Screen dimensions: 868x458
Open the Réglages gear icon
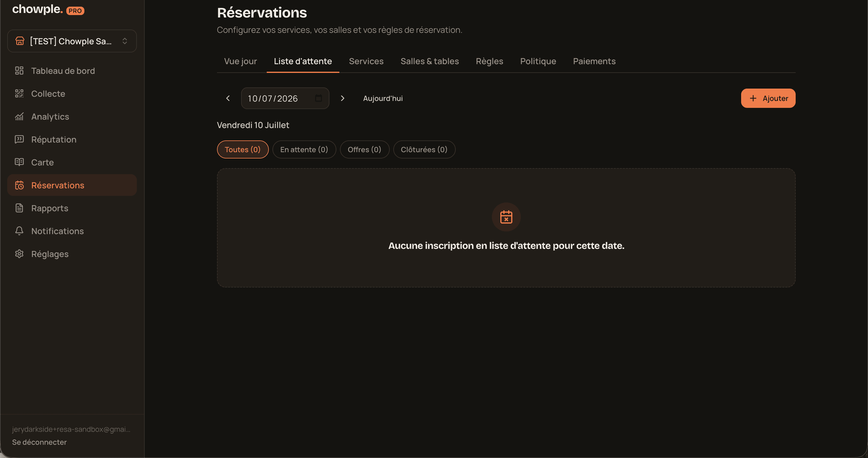click(x=19, y=254)
